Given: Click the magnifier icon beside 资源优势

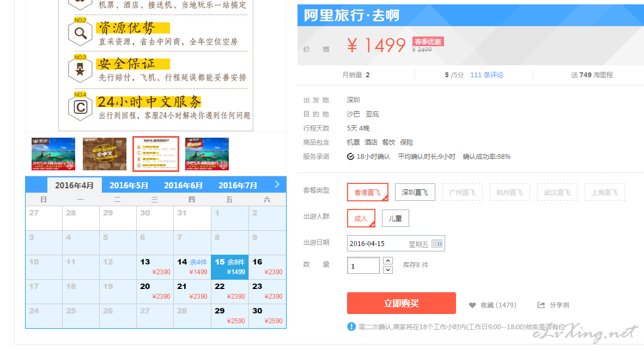Looking at the screenshot, I should pos(80,33).
